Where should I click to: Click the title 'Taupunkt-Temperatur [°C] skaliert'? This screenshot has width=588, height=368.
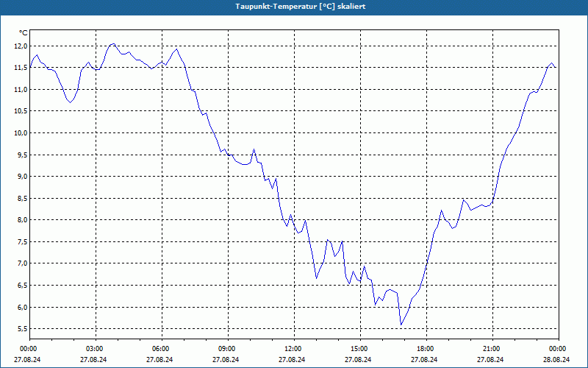coord(301,7)
